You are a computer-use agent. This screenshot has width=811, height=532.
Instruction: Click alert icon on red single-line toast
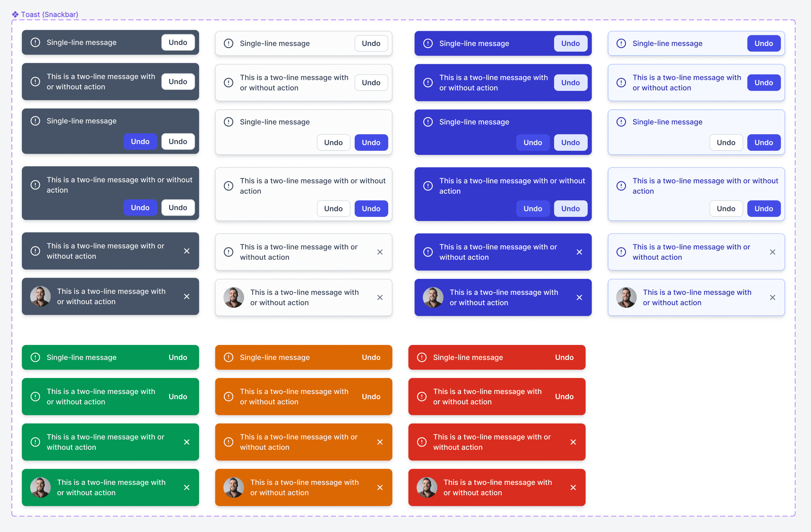[422, 357]
